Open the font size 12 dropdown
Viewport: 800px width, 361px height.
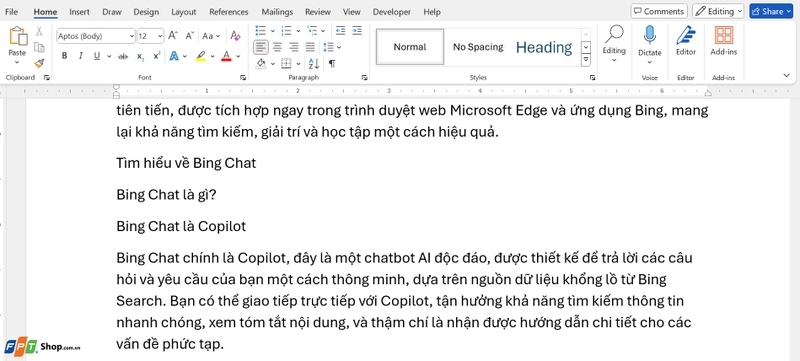[x=160, y=36]
